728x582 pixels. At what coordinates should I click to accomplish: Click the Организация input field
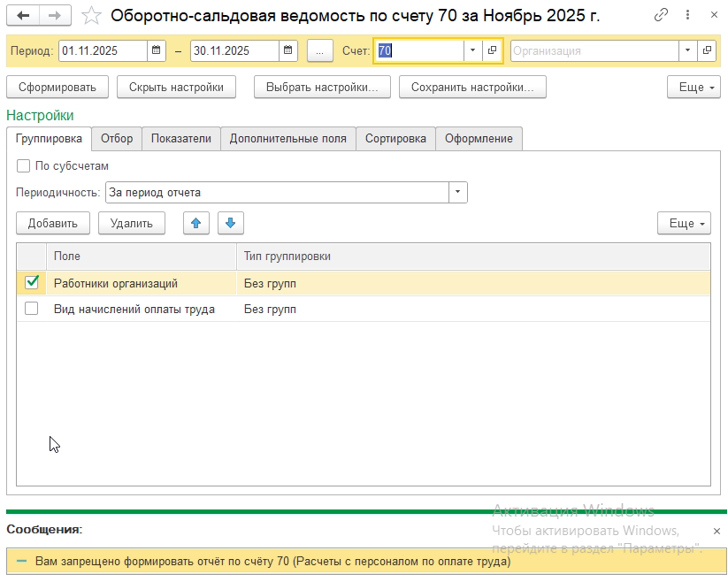[594, 50]
